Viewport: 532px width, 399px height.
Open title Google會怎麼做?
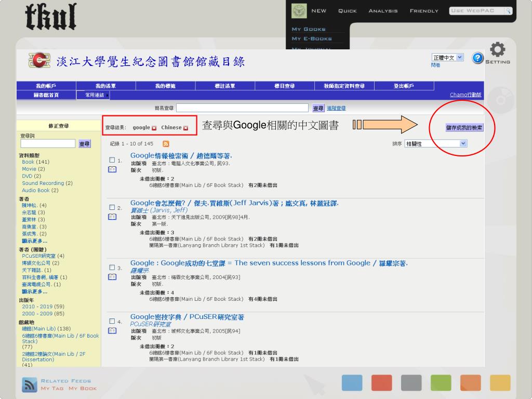pos(234,203)
